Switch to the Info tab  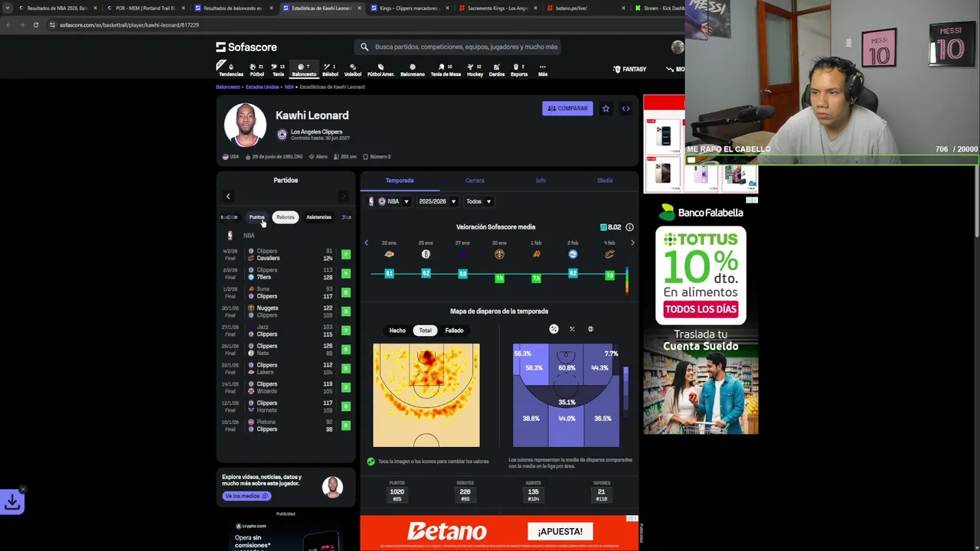pos(541,181)
